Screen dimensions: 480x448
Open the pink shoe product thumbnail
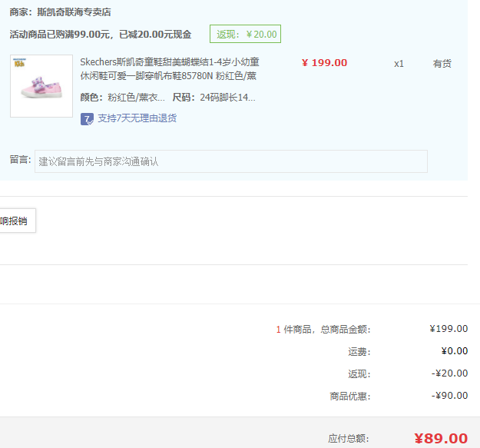tap(41, 86)
